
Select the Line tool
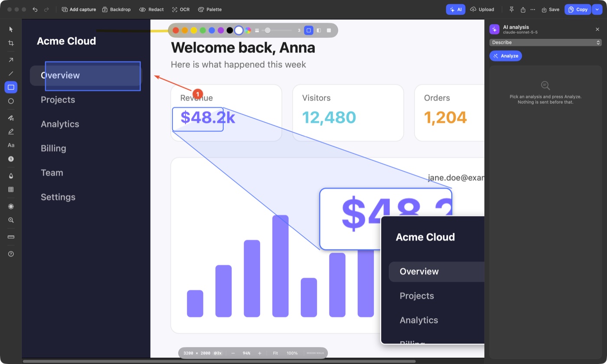pos(11,74)
